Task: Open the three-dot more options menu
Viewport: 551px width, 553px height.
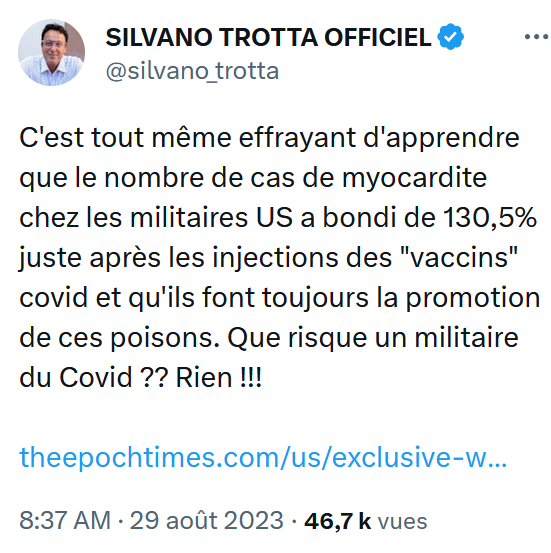Action: [536, 37]
